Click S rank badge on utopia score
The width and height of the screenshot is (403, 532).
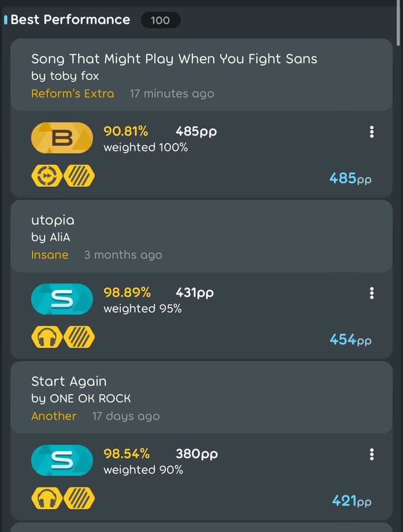coord(62,299)
